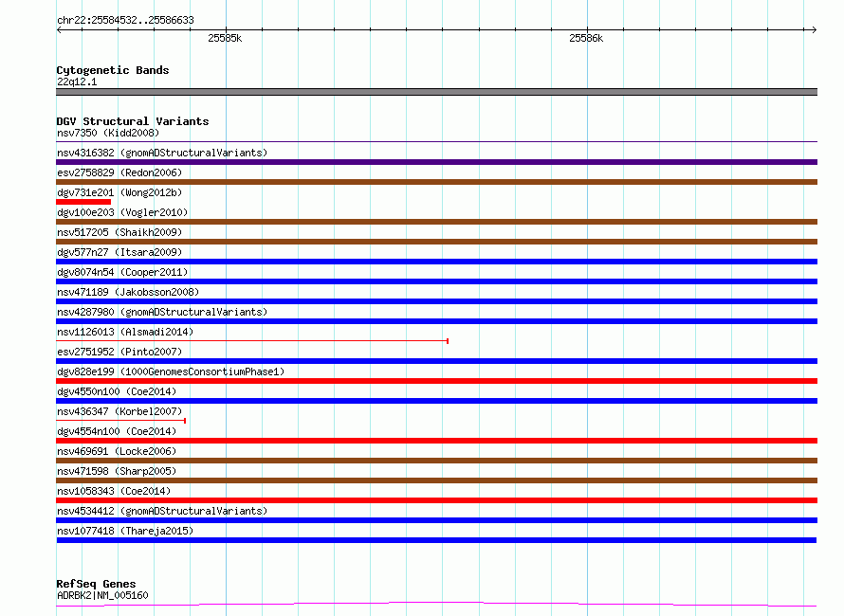Viewport: 844px width, 616px height.
Task: Click the brown bar under esv2758829
Action: click(436, 182)
